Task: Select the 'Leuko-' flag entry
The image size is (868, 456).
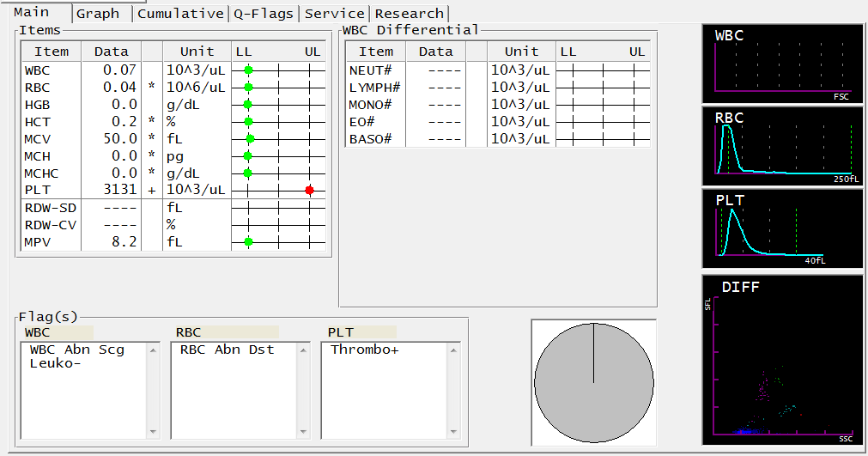Action: 55,363
